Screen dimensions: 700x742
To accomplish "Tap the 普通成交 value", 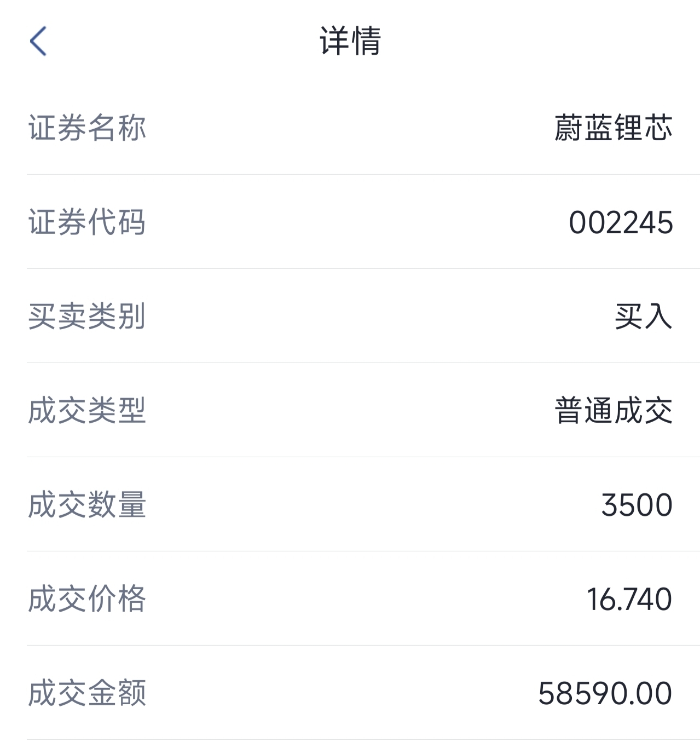I will coord(613,411).
